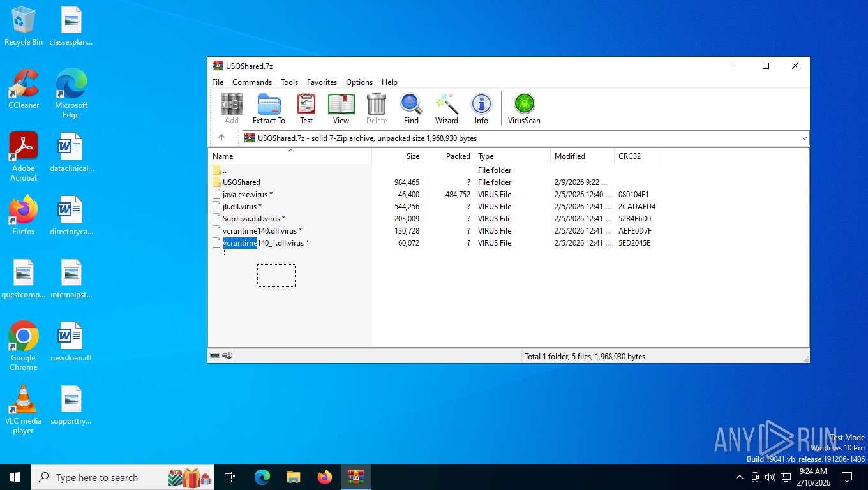Image resolution: width=868 pixels, height=490 pixels.
Task: Open the volume speaker tray icon
Action: pyautogui.click(x=770, y=477)
